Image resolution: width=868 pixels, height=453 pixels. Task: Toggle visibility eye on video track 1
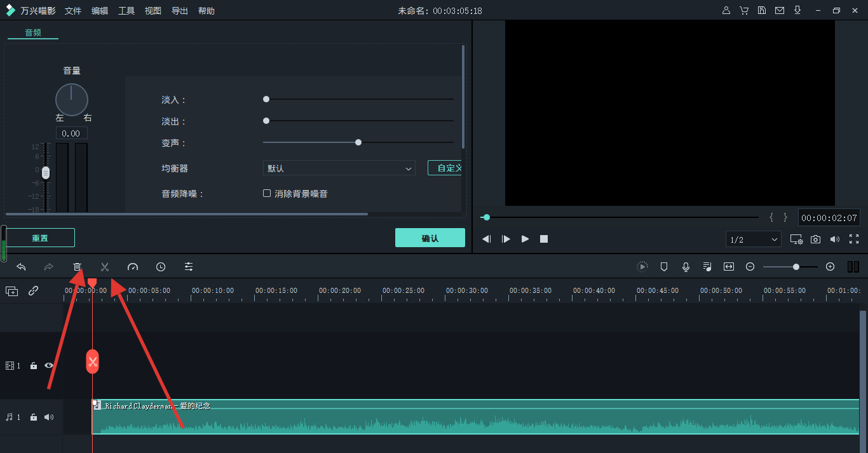[x=49, y=365]
